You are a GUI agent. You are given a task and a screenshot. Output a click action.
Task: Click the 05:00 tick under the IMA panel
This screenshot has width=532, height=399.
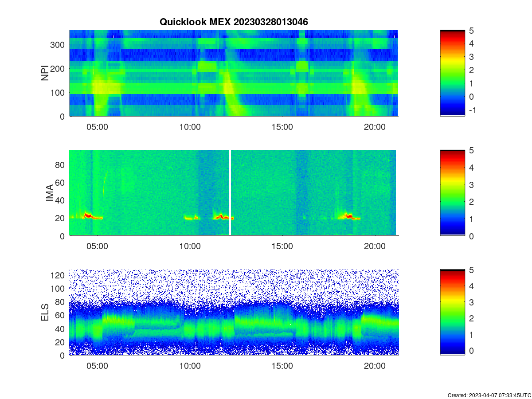point(97,246)
